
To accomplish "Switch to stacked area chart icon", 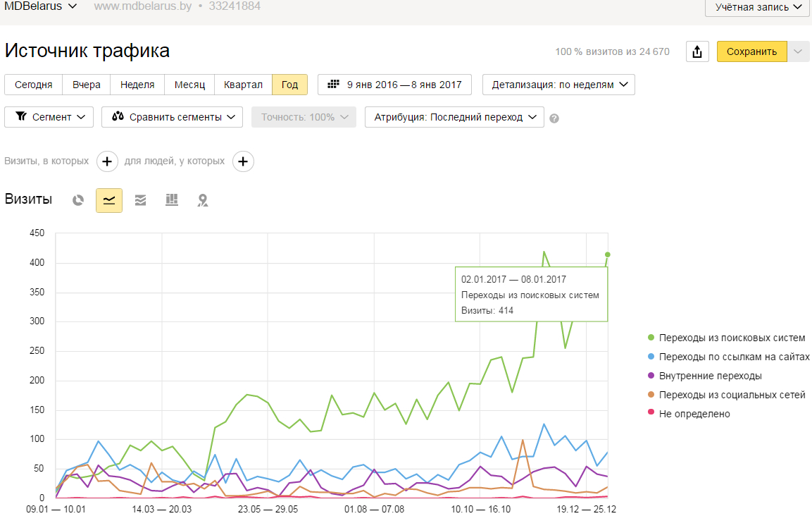I will 140,200.
